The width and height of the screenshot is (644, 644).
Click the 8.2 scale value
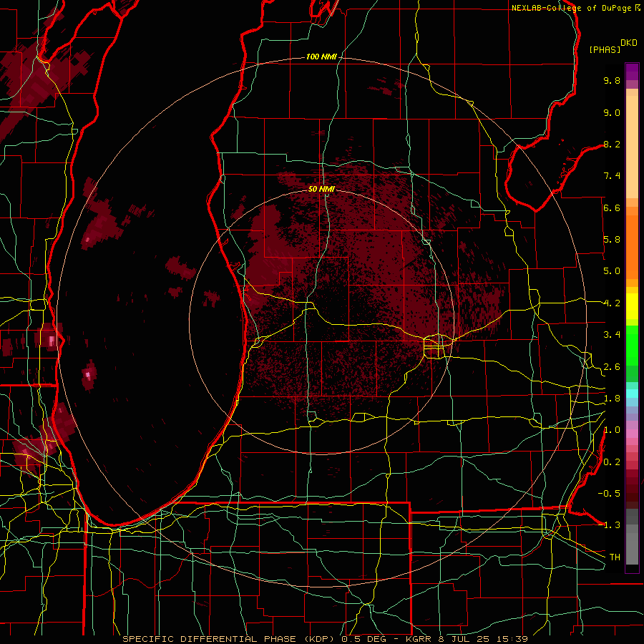coord(612,144)
